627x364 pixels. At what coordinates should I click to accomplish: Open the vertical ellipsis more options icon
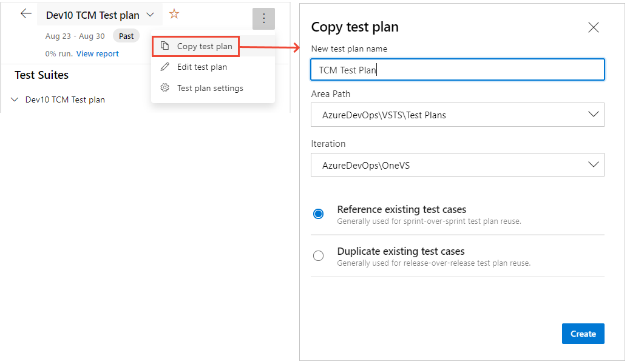263,19
